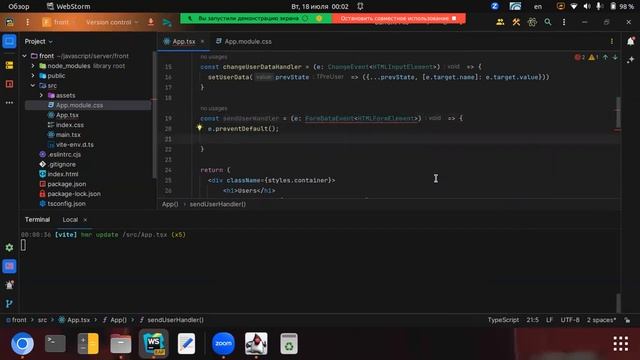Jump to the previous highlighted error arrow
640x360 pixels.
pyautogui.click(x=605, y=57)
